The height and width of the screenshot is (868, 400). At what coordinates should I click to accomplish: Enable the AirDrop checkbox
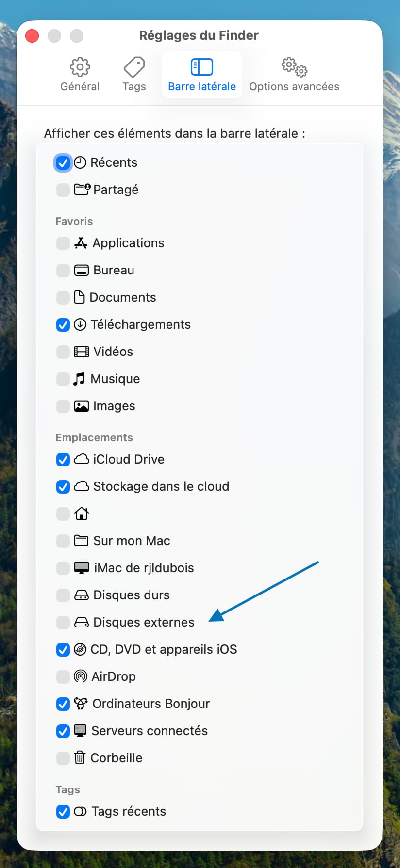point(63,677)
